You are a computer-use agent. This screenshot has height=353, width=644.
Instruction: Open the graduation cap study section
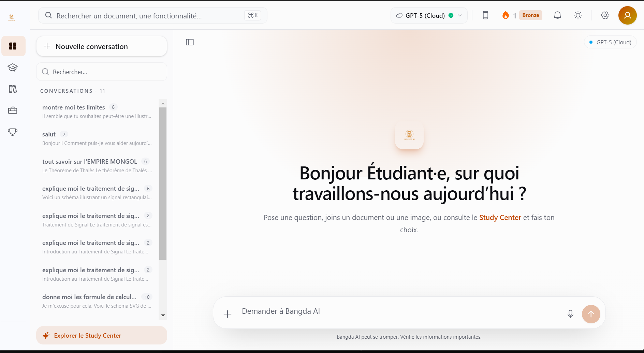[x=13, y=68]
